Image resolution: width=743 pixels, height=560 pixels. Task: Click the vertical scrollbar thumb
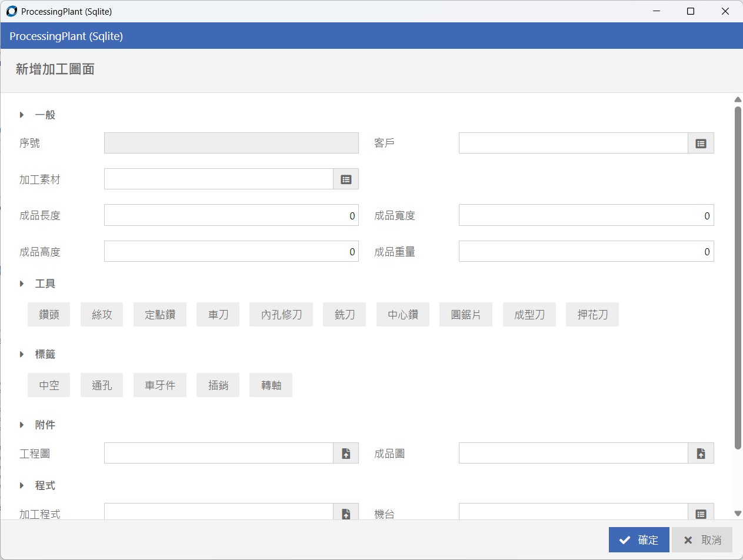tap(738, 278)
